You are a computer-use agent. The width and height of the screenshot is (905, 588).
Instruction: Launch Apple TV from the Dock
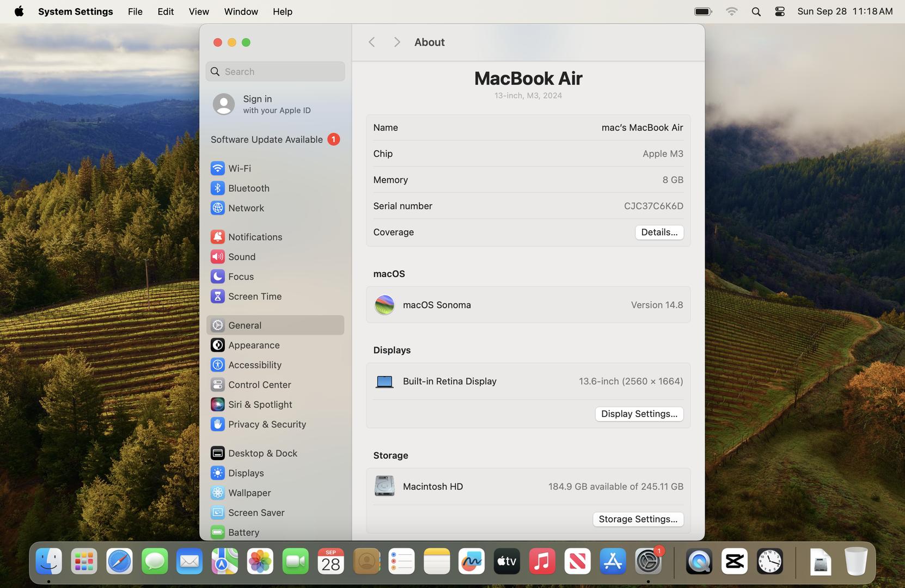coord(507,561)
